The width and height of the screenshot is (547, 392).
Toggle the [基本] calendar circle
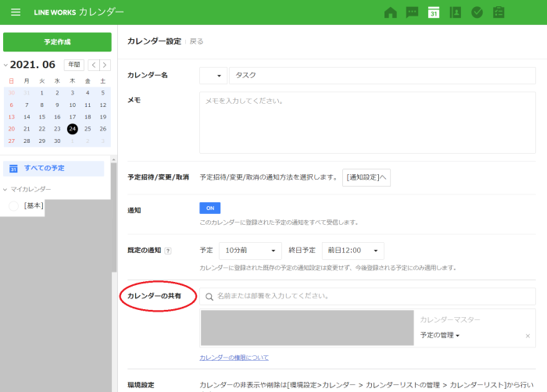pos(13,206)
